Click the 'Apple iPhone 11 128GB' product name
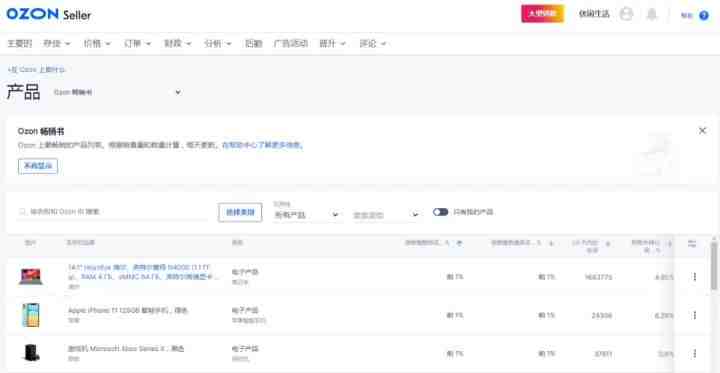The width and height of the screenshot is (720, 373). point(128,311)
